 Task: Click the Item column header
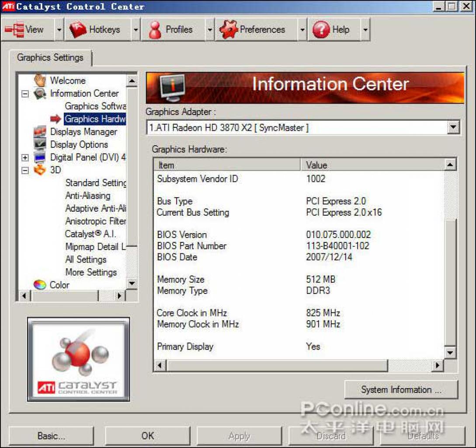point(227,165)
